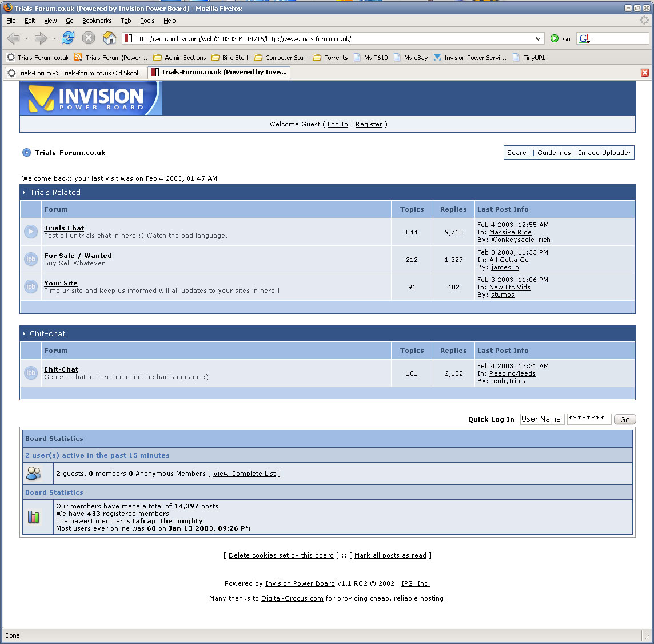Open the Digital-Crocus.com link
Screen dimensions: 654x644
[x=292, y=598]
